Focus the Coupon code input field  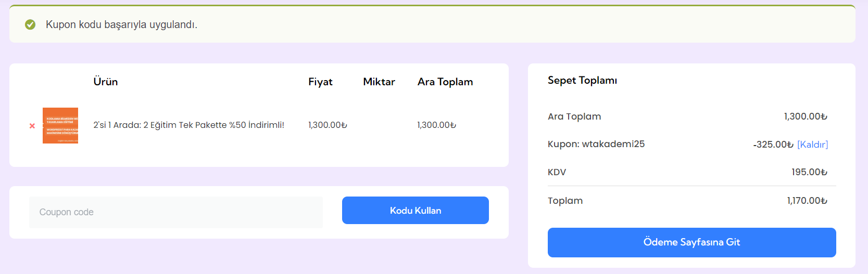click(176, 212)
